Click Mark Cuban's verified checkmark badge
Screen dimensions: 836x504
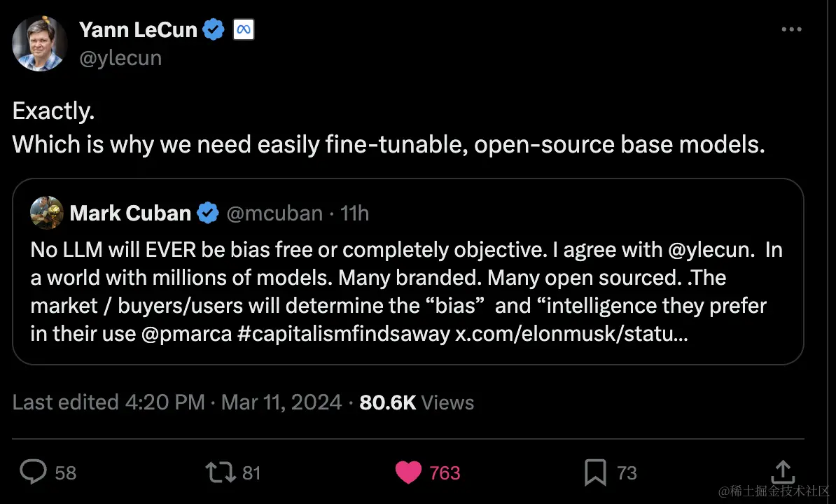coord(208,213)
